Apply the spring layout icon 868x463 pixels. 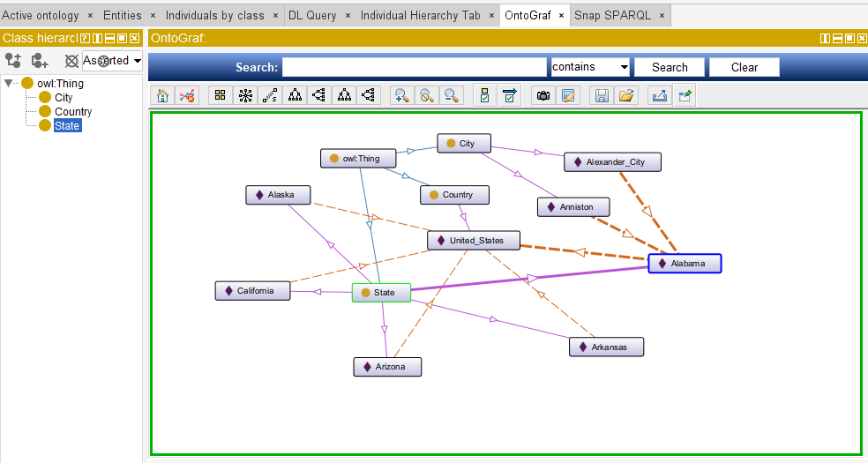tap(270, 96)
